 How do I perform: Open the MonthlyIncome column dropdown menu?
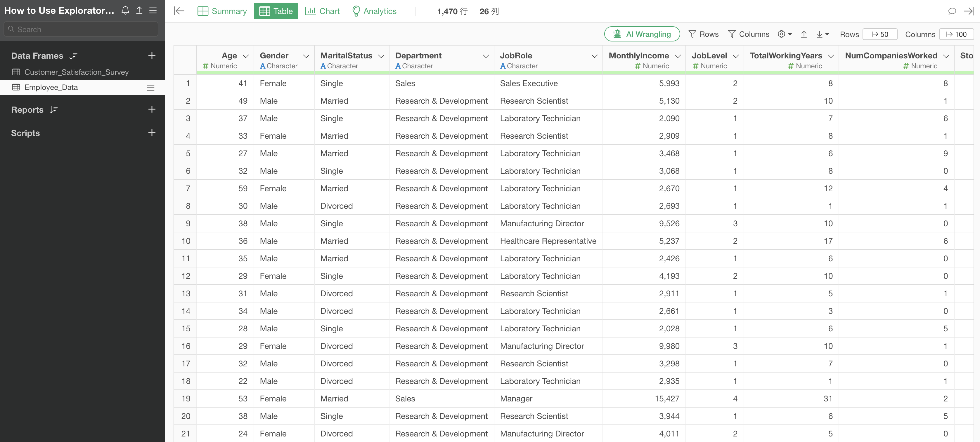tap(678, 56)
